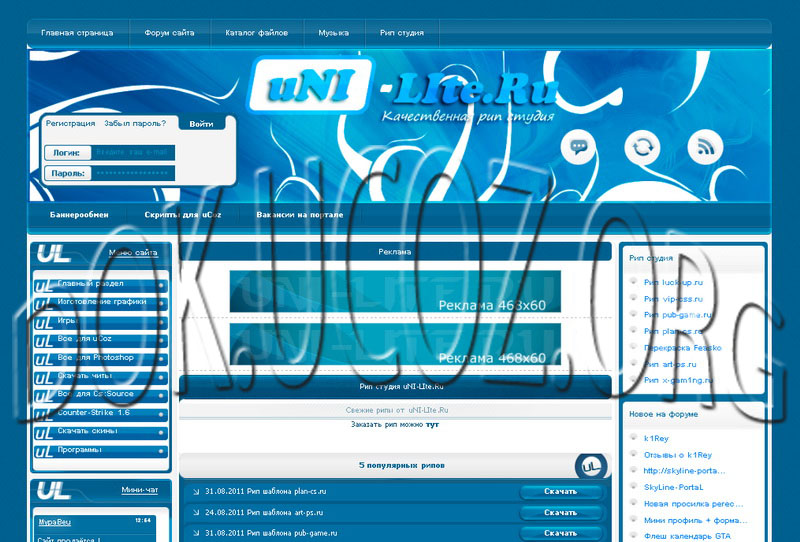Click the chat bubble icon in header
The image size is (800, 542).
click(578, 148)
